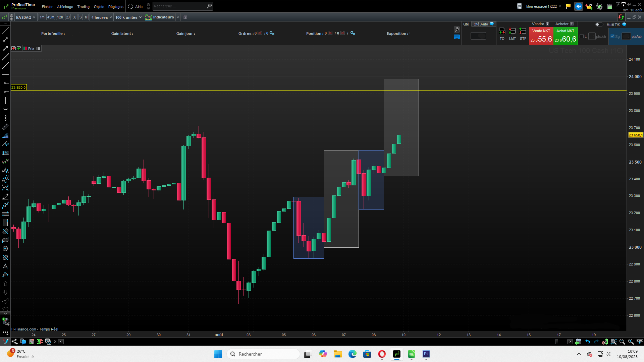Click the STP stop order icon
Viewport: 644px width, 362px height.
(523, 31)
